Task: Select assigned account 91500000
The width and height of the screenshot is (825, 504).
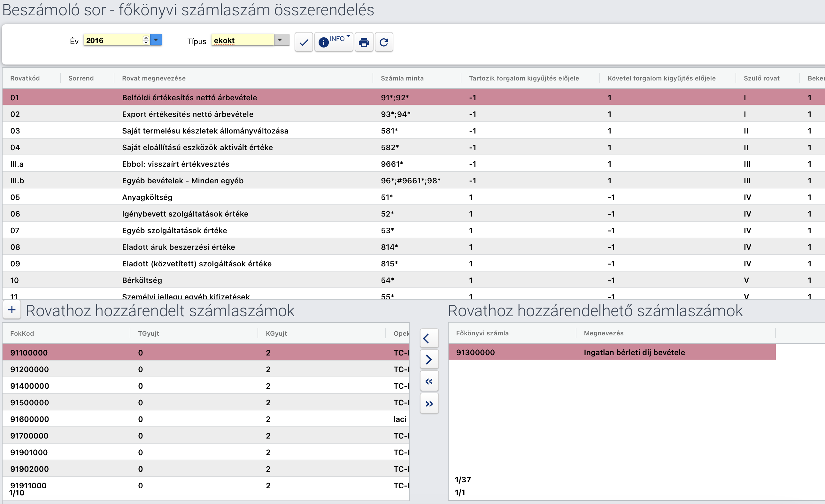Action: tap(205, 402)
